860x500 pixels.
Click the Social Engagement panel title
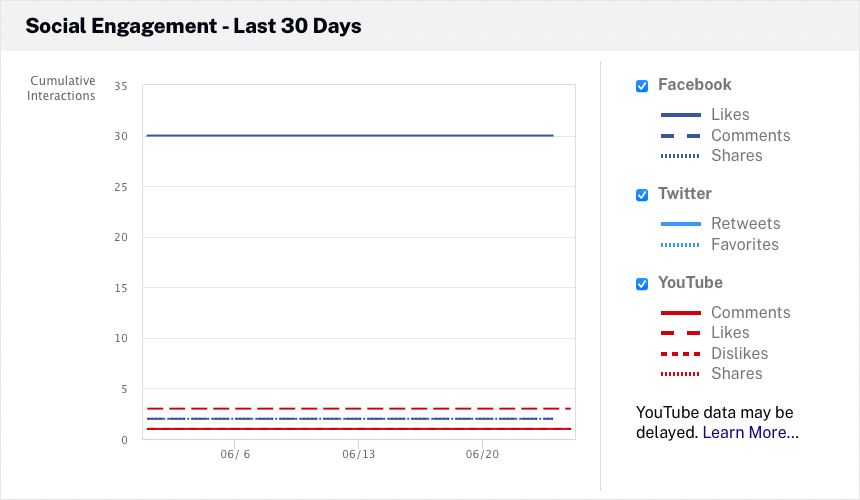(193, 26)
